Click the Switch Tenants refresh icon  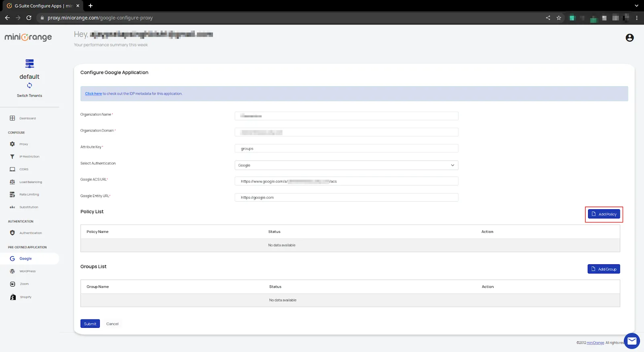[29, 86]
